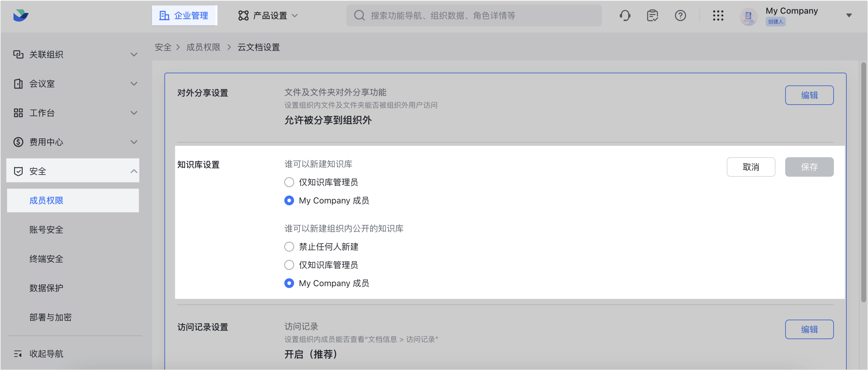Go to 成员权限 breadcrumb link
Image resolution: width=868 pixels, height=370 pixels.
203,47
